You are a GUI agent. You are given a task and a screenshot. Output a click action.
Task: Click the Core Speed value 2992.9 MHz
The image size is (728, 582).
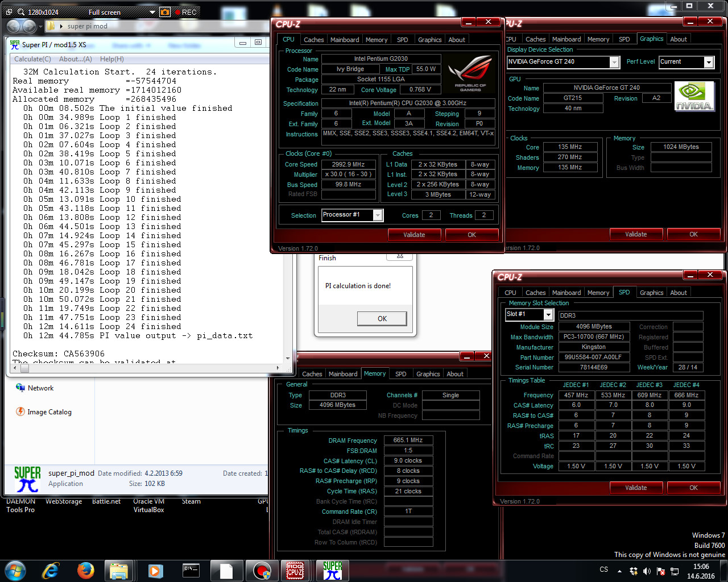tap(348, 164)
